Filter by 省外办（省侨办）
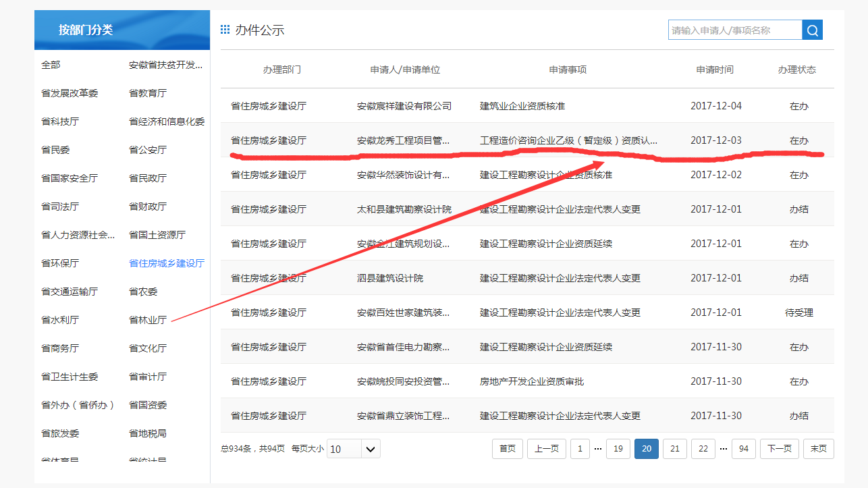The height and width of the screenshot is (488, 868). 78,405
